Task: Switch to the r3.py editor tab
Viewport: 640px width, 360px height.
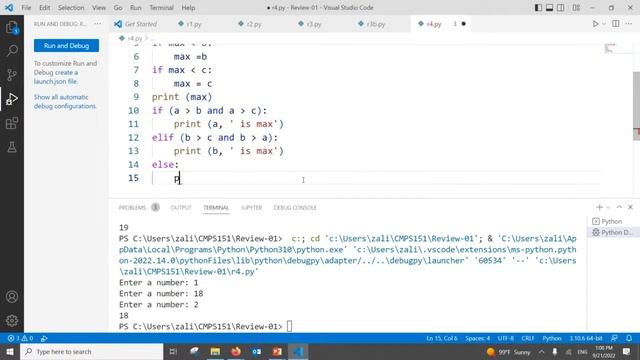Action: (314, 24)
